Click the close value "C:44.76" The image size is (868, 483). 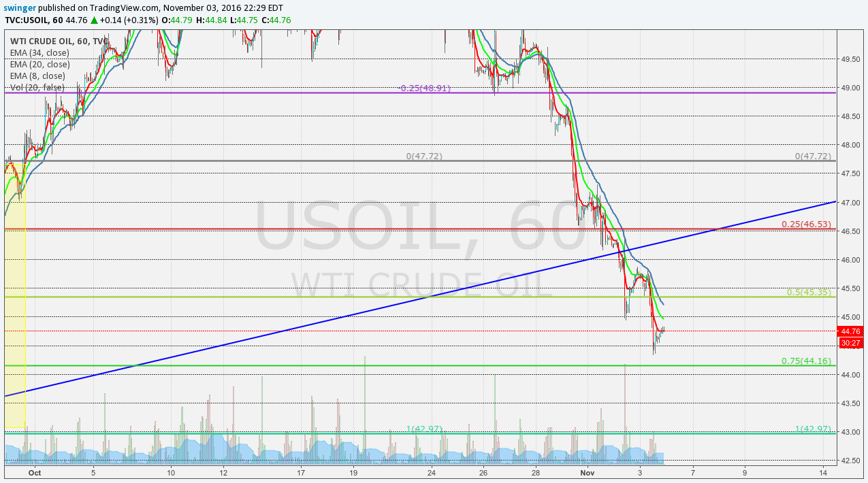278,20
